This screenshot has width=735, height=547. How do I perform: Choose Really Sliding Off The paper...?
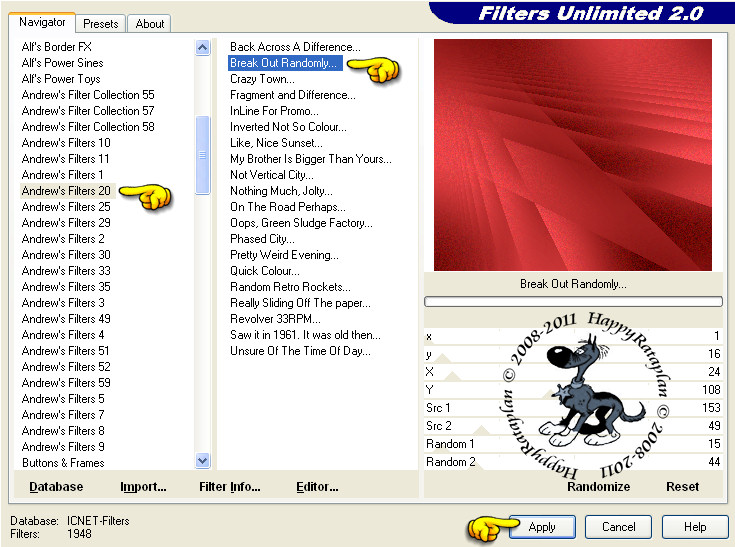(300, 303)
